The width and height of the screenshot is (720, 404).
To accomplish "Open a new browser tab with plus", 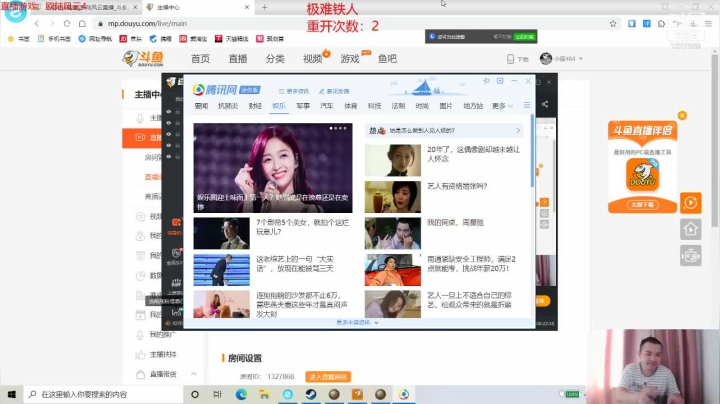I will tap(264, 7).
